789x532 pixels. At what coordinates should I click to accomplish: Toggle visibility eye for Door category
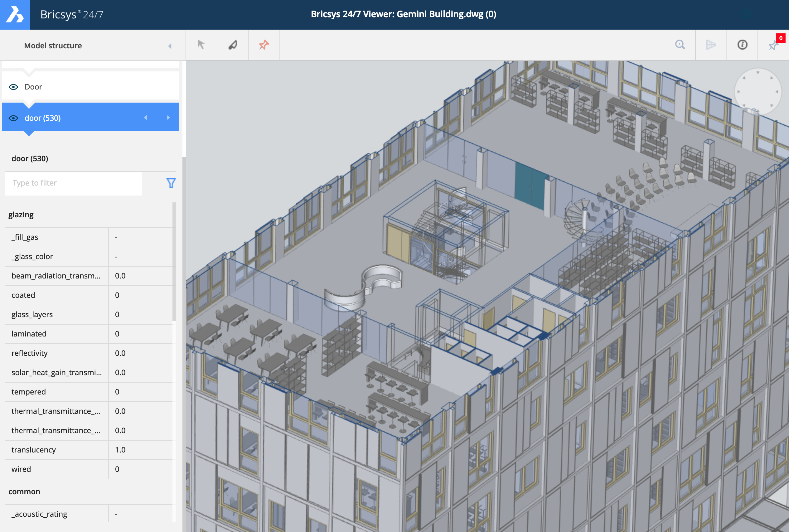click(x=13, y=87)
